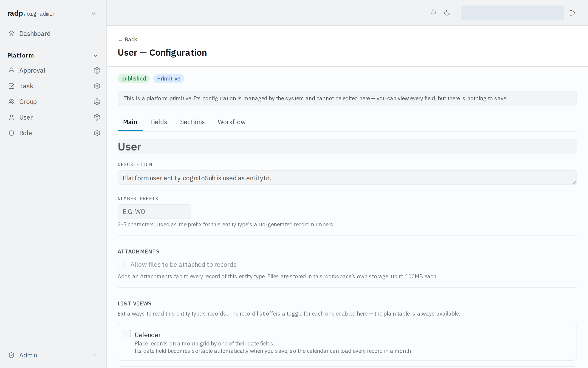Click the blank user account box in header
This screenshot has height=368, width=588.
512,13
